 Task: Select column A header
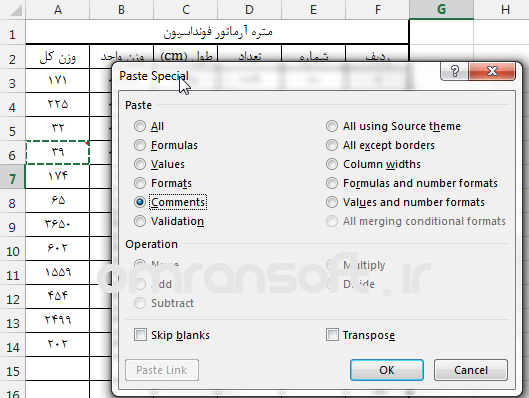pos(58,9)
